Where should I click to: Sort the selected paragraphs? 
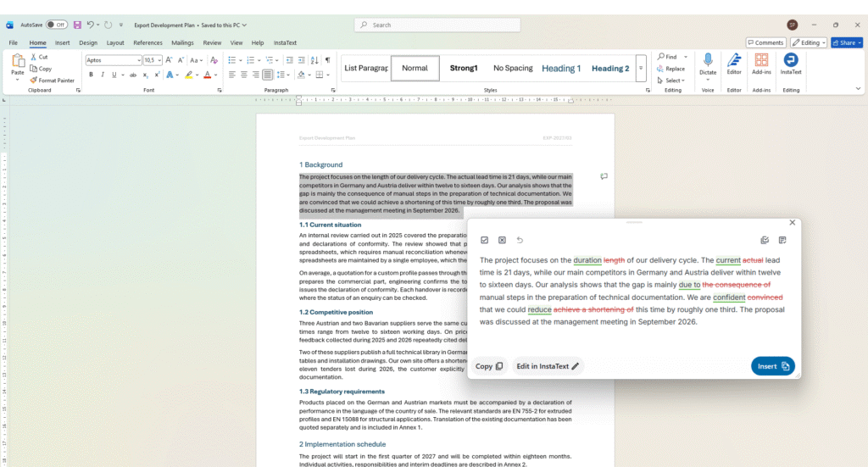[314, 60]
